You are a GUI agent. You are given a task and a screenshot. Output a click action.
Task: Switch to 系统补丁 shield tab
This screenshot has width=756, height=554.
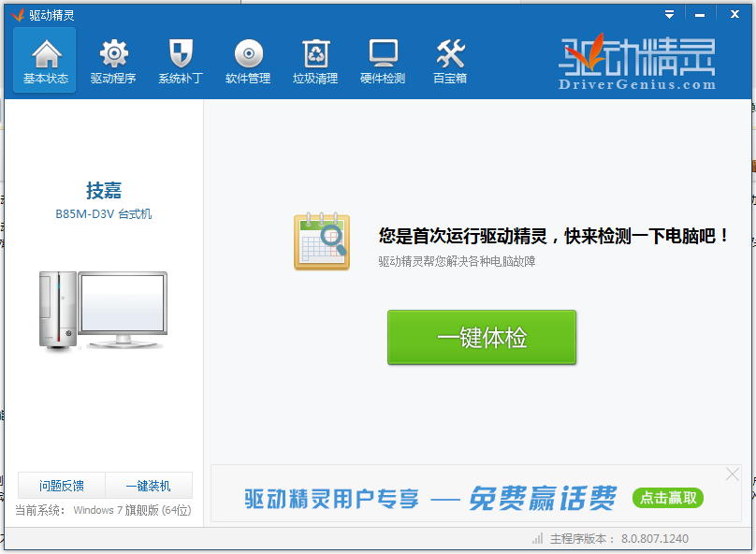[x=181, y=60]
